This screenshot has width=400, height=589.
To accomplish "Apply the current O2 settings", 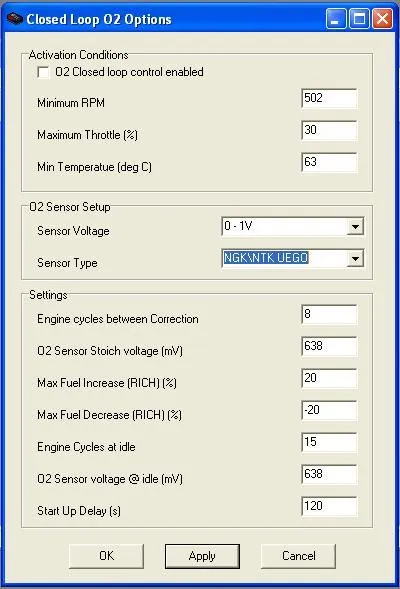I will pos(202,556).
